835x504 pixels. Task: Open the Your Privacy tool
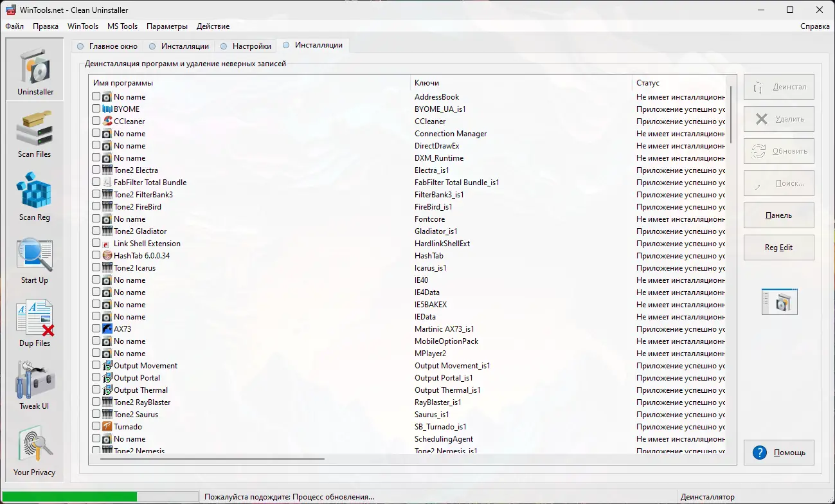point(35,450)
